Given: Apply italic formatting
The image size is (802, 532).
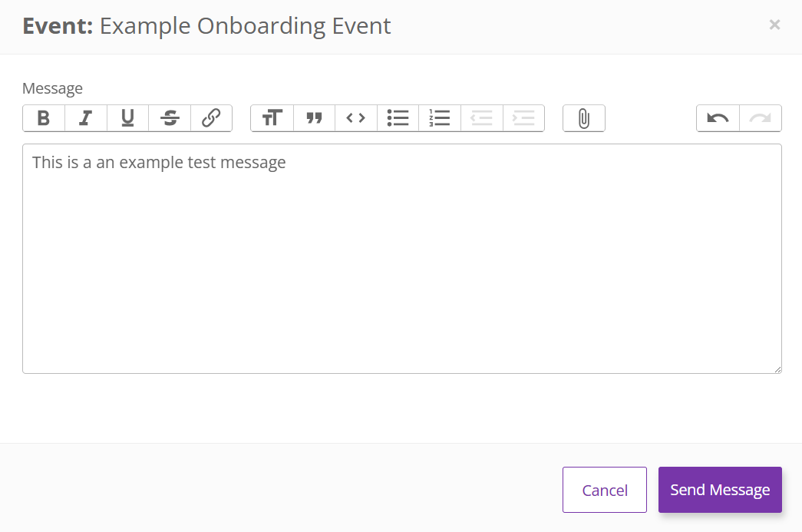Looking at the screenshot, I should coord(86,118).
